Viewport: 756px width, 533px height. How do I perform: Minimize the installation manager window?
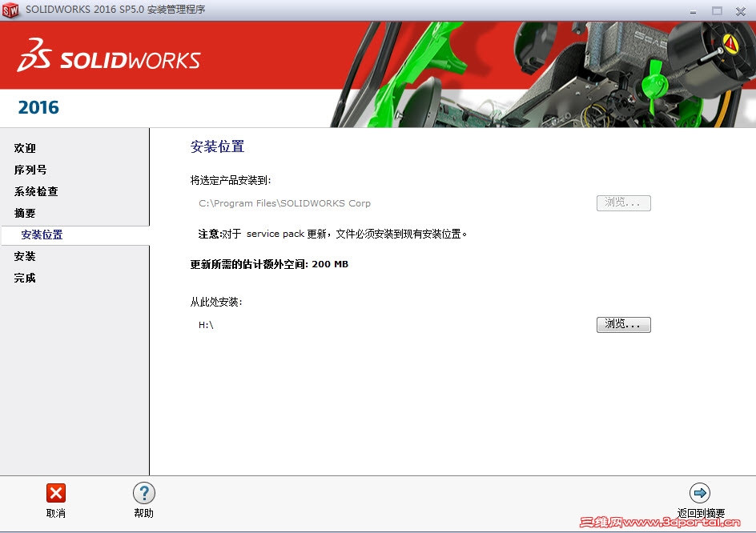(693, 11)
